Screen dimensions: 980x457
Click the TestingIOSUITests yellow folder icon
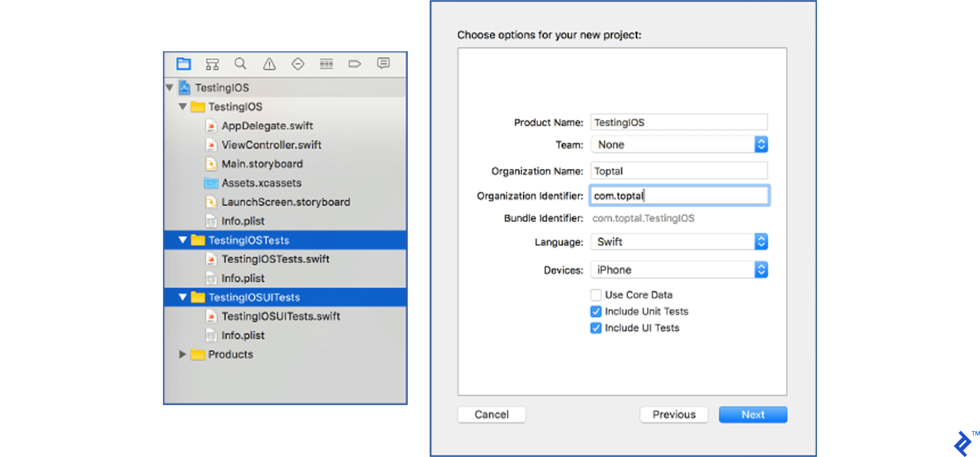point(198,297)
